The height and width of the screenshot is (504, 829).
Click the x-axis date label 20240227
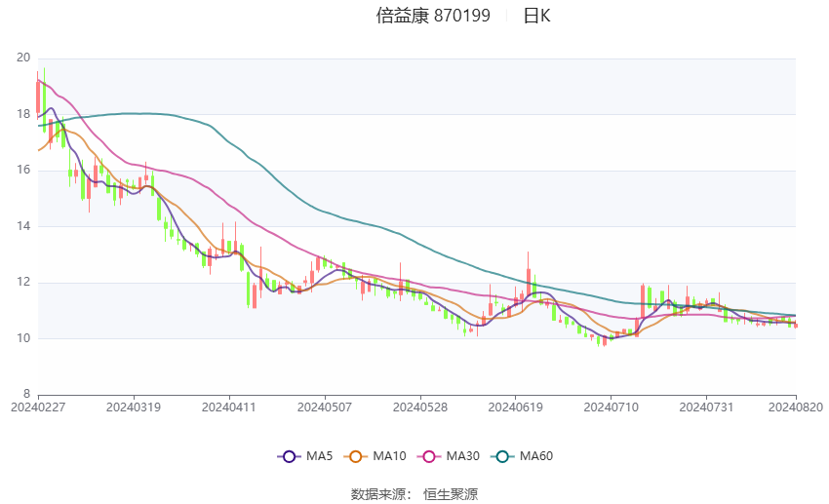(38, 407)
